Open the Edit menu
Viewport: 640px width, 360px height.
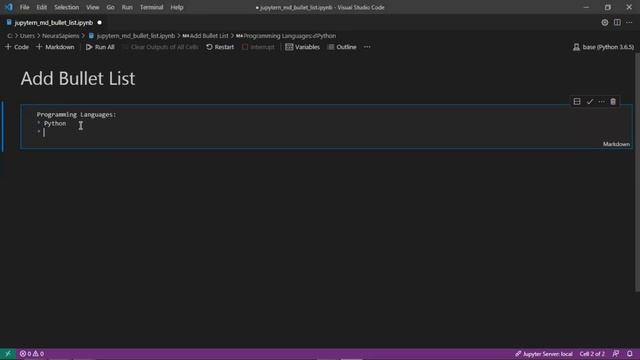(41, 7)
